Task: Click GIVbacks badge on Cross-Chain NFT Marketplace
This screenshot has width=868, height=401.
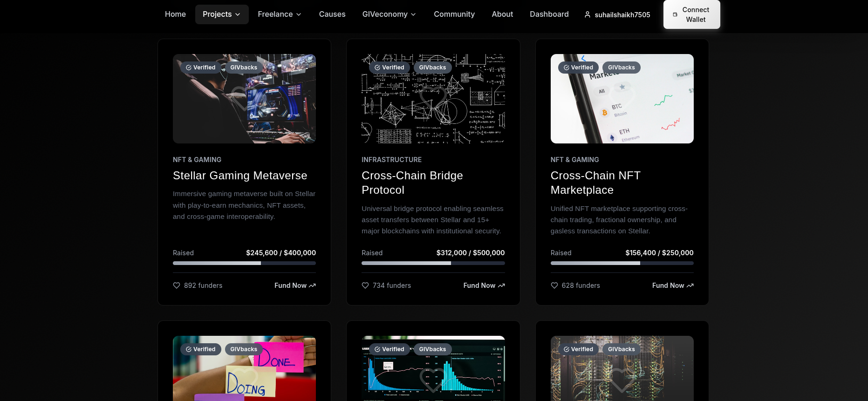Action: click(x=622, y=68)
